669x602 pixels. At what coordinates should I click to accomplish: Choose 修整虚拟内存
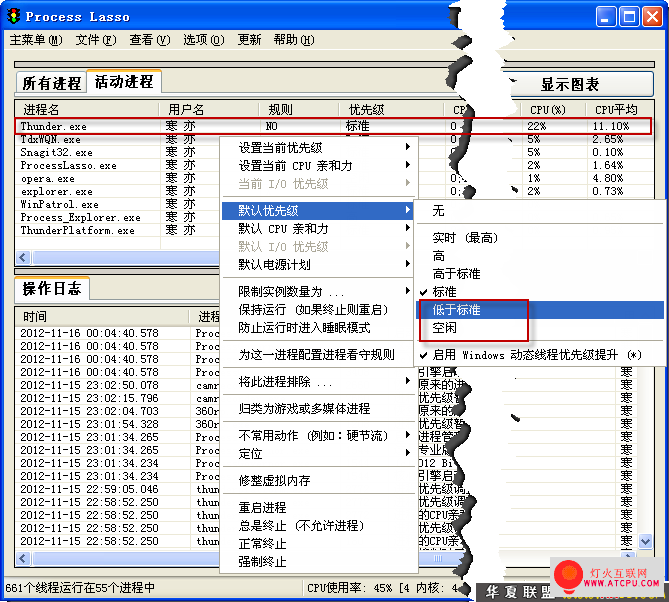pos(317,480)
